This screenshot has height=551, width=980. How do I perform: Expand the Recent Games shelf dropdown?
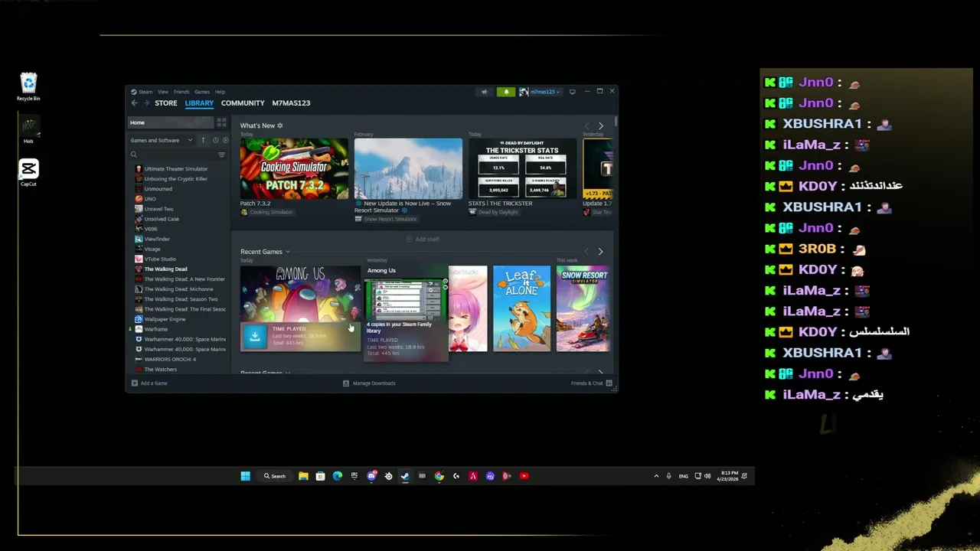pos(288,252)
